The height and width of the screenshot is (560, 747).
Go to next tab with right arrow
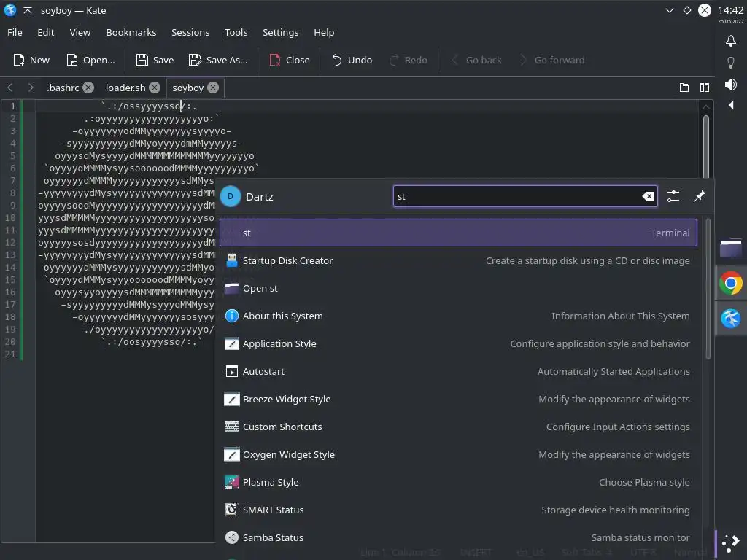click(x=31, y=87)
